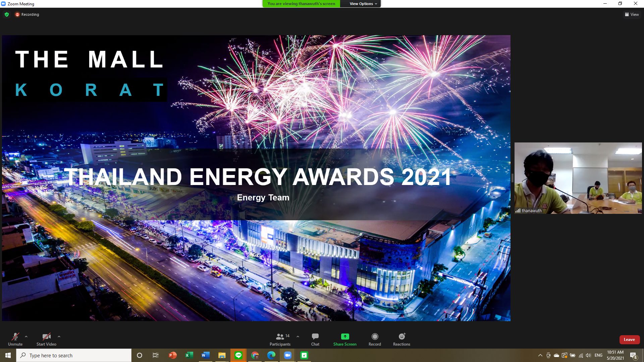
Task: Open the volume control in the tray
Action: (x=589, y=355)
